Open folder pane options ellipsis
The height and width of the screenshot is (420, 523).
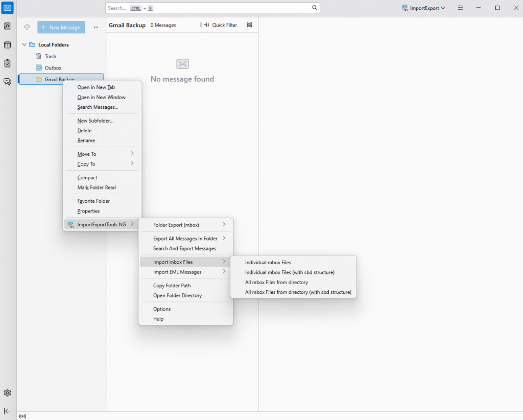[96, 28]
